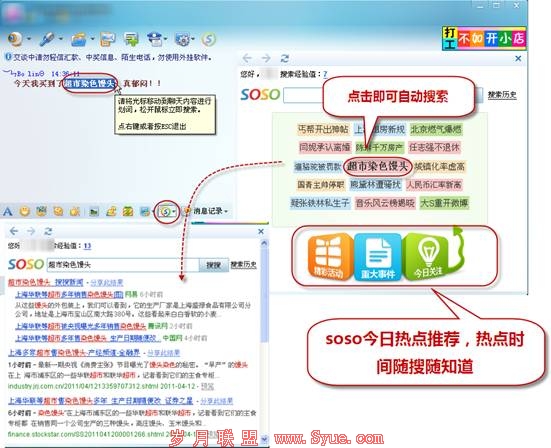Go forward in the search results panel

[31, 231]
